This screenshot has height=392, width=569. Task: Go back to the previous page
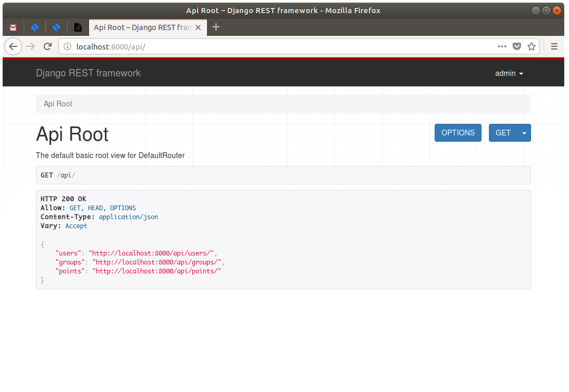tap(13, 46)
